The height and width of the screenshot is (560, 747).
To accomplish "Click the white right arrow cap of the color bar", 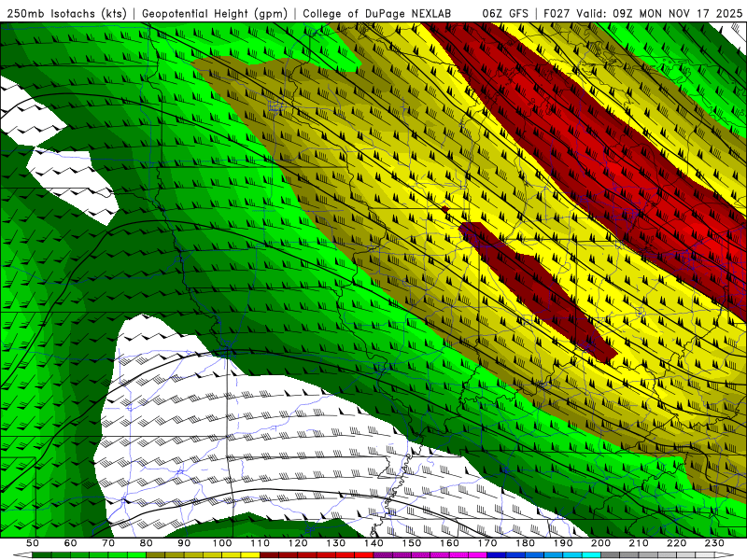I will (x=725, y=555).
